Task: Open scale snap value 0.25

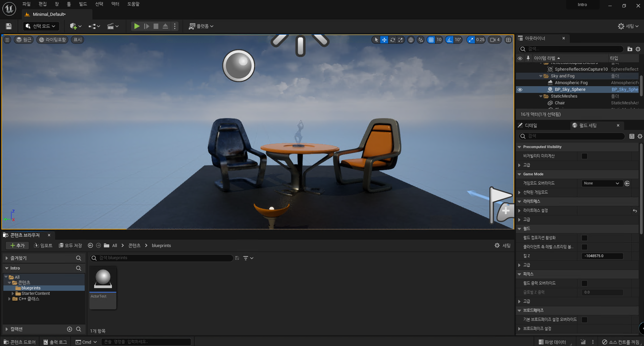Action: [x=480, y=40]
